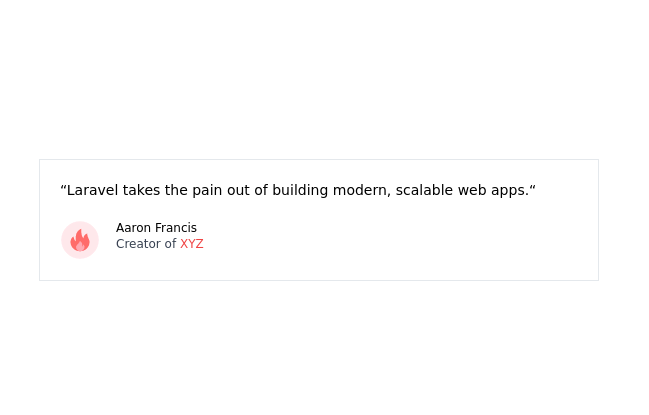The height and width of the screenshot is (415, 649).
Task: Click the closing quotation mark after apps
Action: 533,188
